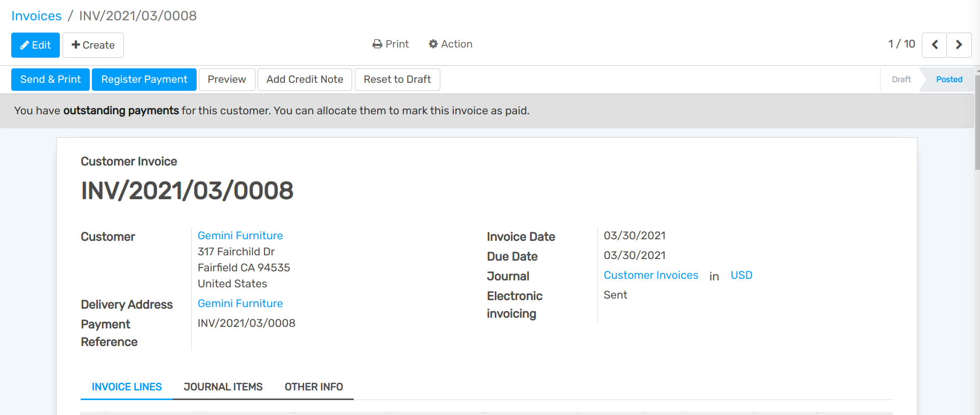Go to previous invoice record
Screen dimensions: 980x415
[x=935, y=45]
